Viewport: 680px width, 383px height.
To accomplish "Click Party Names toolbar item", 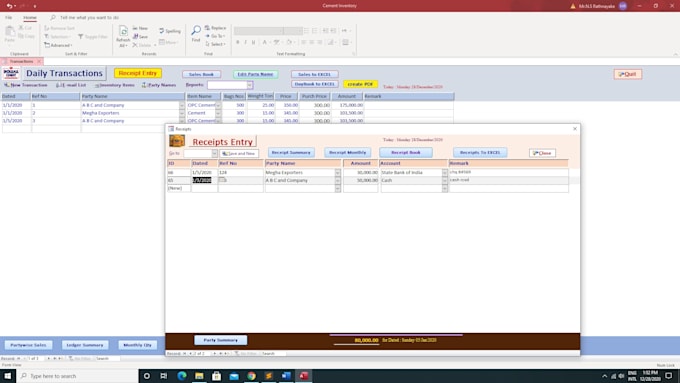I will [x=159, y=85].
